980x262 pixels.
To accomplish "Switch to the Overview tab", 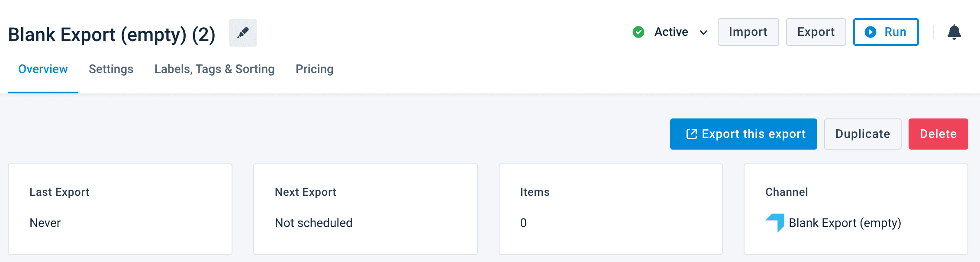I will coord(43,69).
